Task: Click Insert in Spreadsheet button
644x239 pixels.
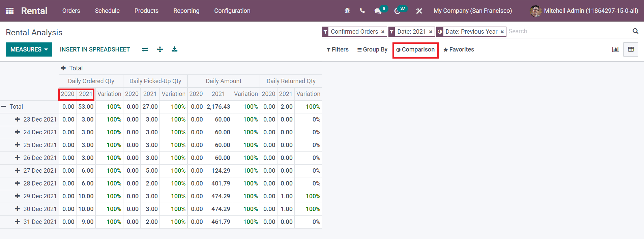Action: point(95,49)
